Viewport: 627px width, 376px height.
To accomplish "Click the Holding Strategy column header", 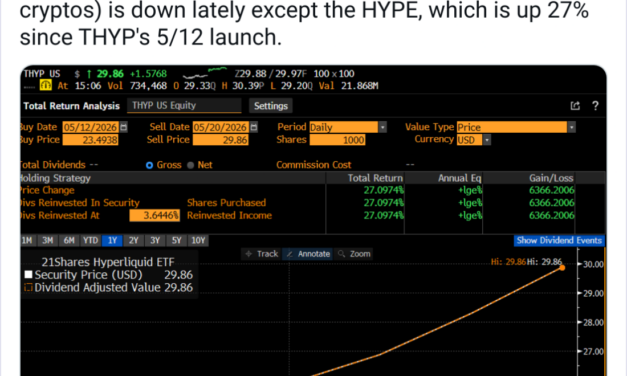I will click(x=56, y=178).
